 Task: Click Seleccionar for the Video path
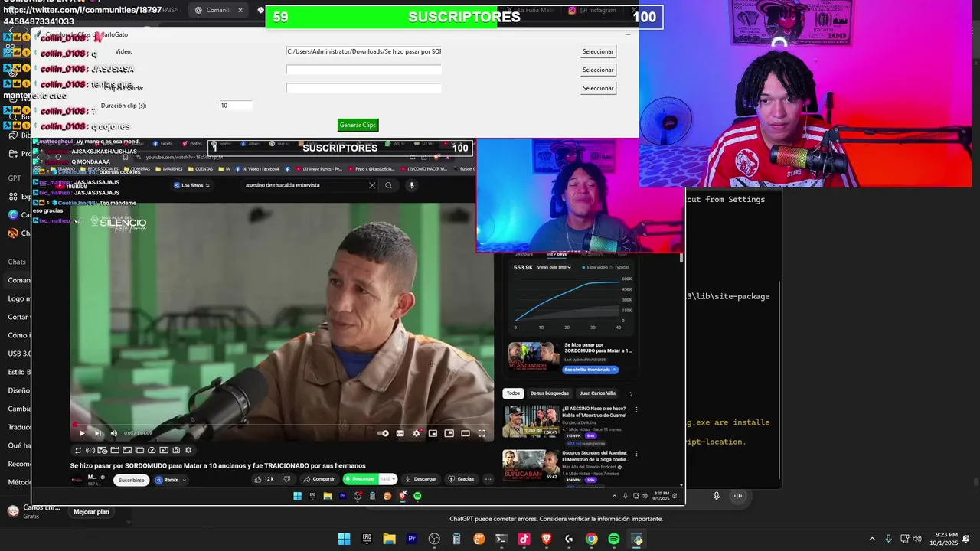[x=598, y=51]
